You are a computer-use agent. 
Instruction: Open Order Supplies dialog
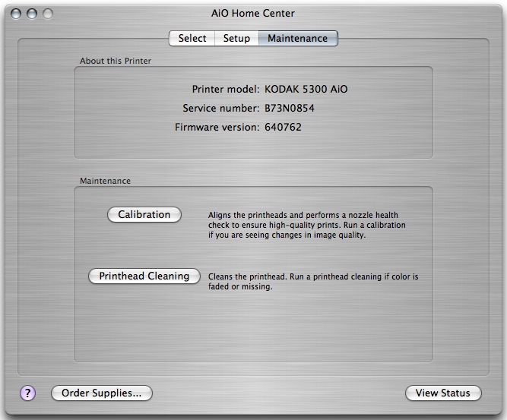(x=101, y=393)
